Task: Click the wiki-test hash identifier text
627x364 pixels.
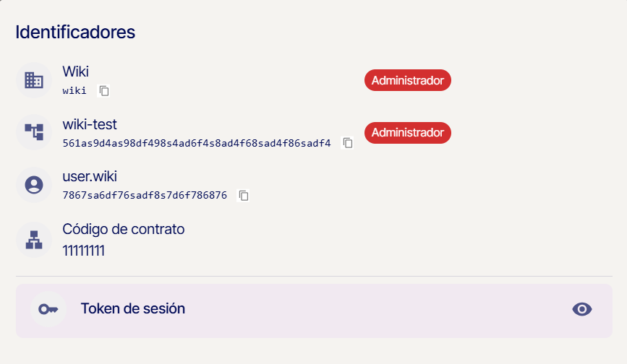Action: [197, 143]
